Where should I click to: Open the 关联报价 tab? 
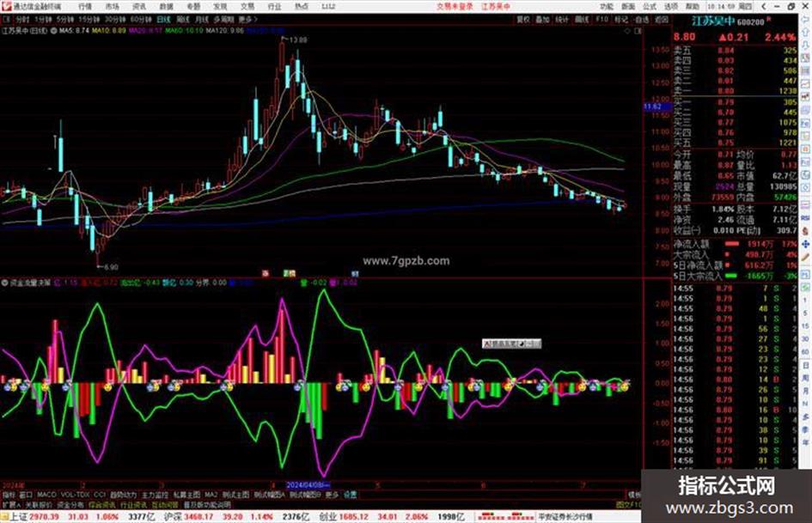(39, 504)
